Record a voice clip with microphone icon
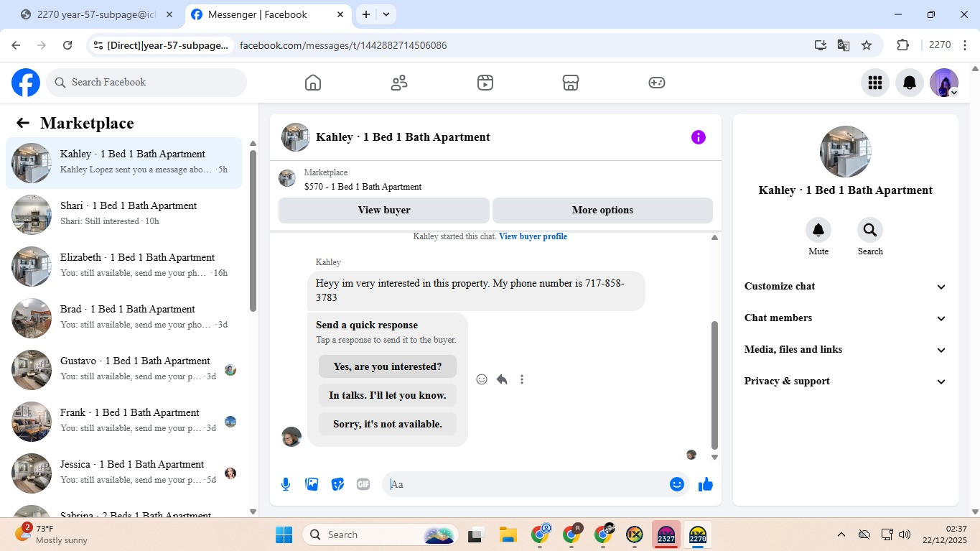 (x=286, y=484)
